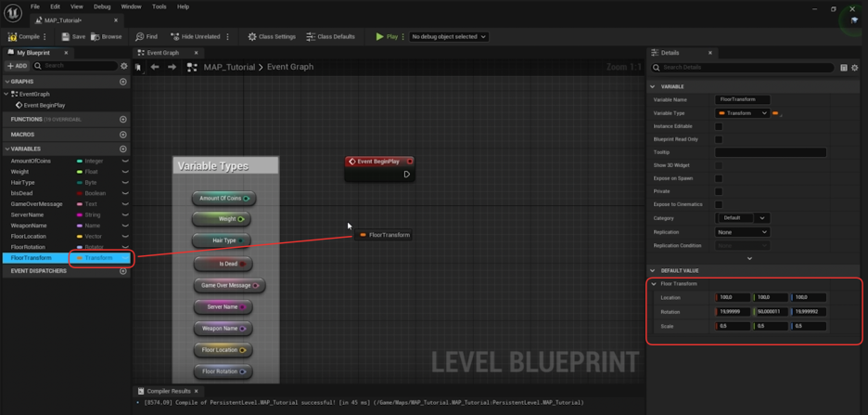Open My Blueprint settings gear

click(124, 65)
